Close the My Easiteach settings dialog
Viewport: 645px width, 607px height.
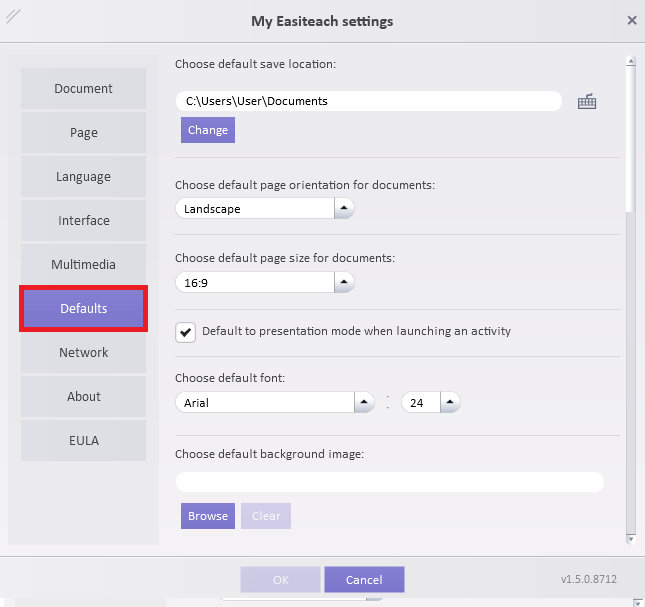click(631, 20)
